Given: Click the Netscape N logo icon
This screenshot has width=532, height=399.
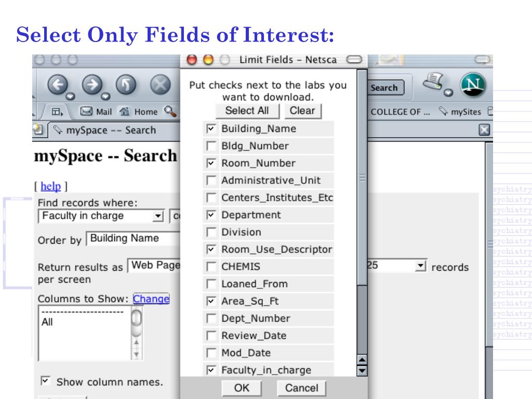Looking at the screenshot, I should point(473,85).
